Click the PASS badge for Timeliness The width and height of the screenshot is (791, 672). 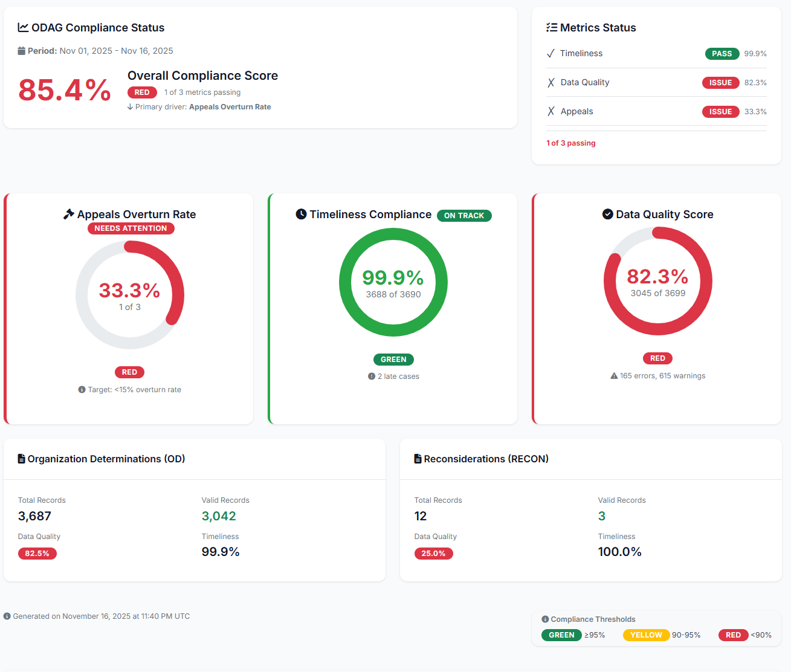722,53
